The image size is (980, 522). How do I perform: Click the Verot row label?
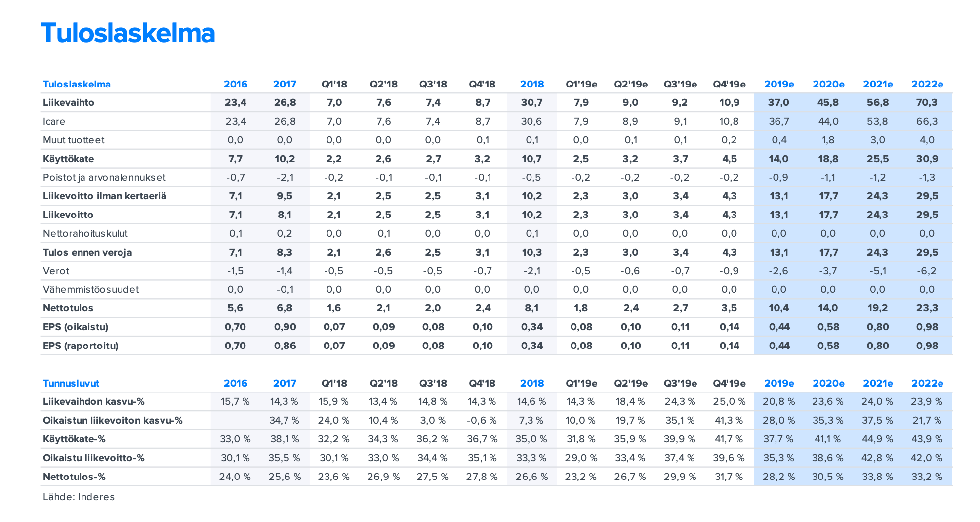(x=56, y=271)
